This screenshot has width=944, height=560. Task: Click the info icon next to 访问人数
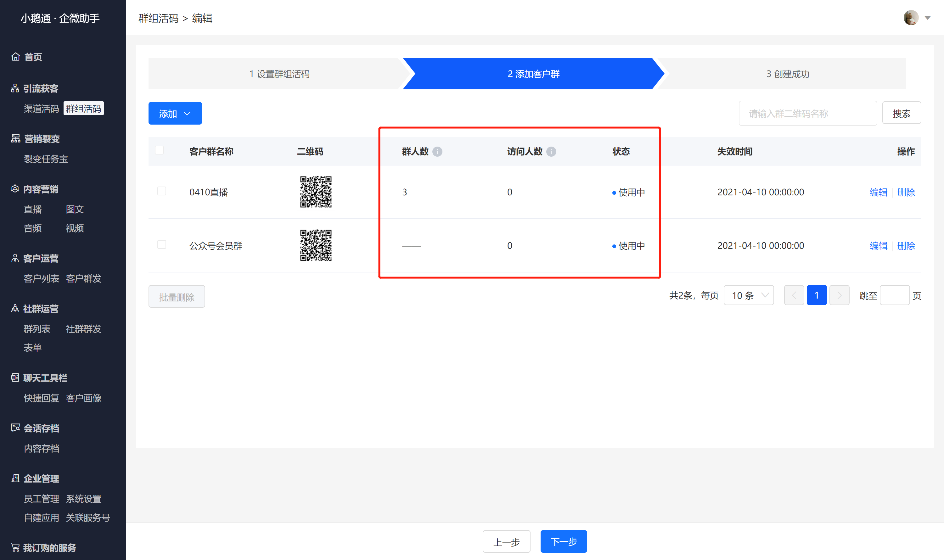tap(551, 152)
